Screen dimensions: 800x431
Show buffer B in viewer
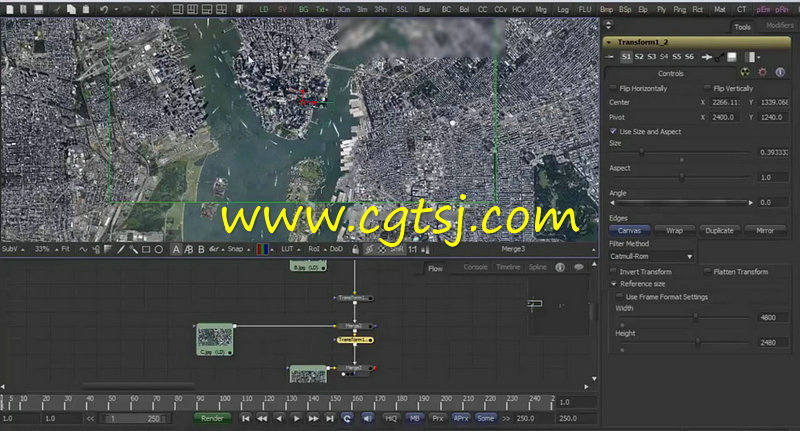201,249
